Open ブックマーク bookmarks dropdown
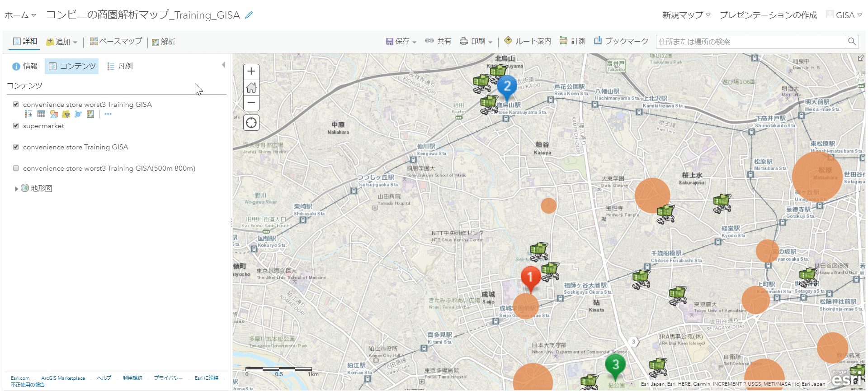 point(621,41)
